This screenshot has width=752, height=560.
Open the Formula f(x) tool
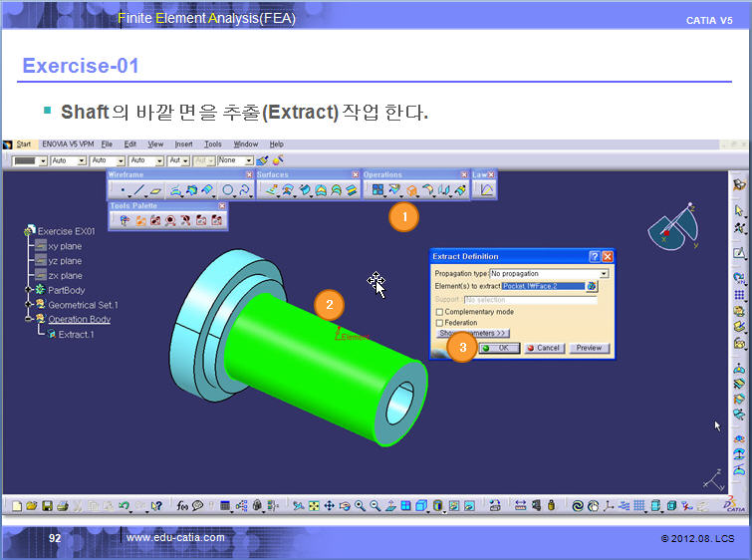[x=182, y=505]
